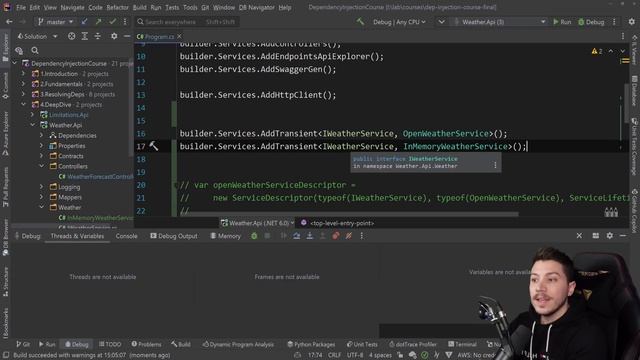Click the UTF-8 encoding in status bar
The width and height of the screenshot is (640, 360).
pos(355,355)
